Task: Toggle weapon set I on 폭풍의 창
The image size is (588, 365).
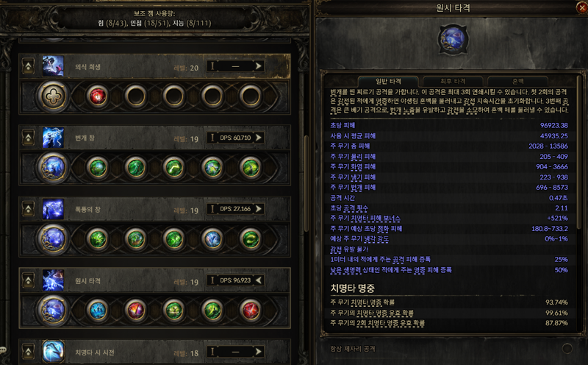Action: [x=212, y=209]
